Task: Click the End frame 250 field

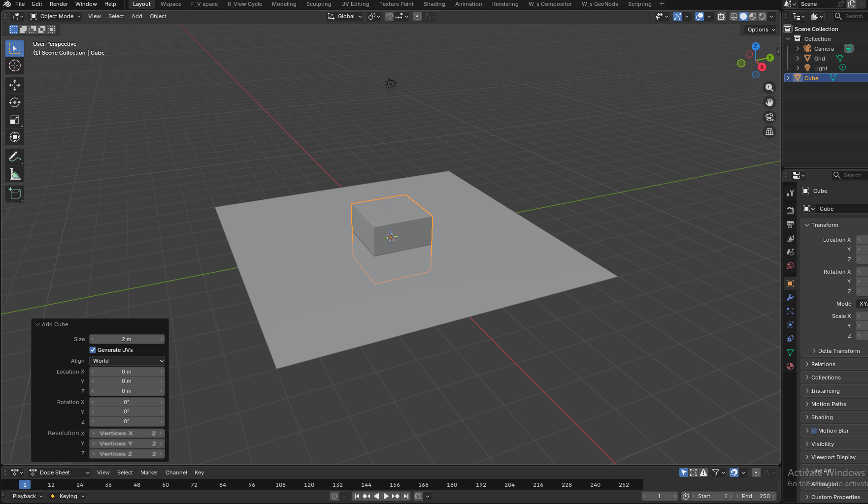Action: [756, 496]
